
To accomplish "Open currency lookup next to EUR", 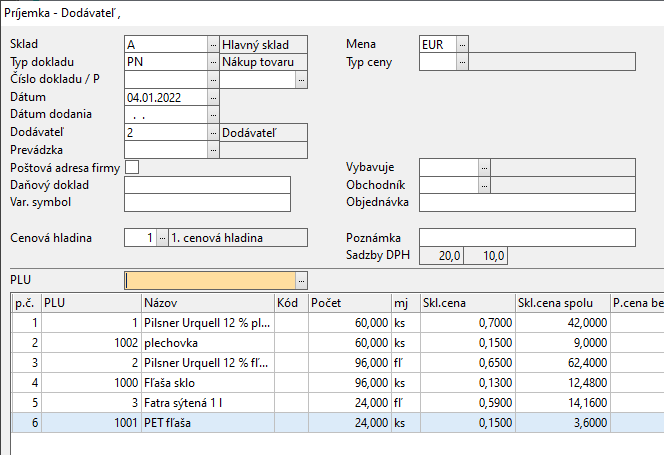I will click(462, 44).
